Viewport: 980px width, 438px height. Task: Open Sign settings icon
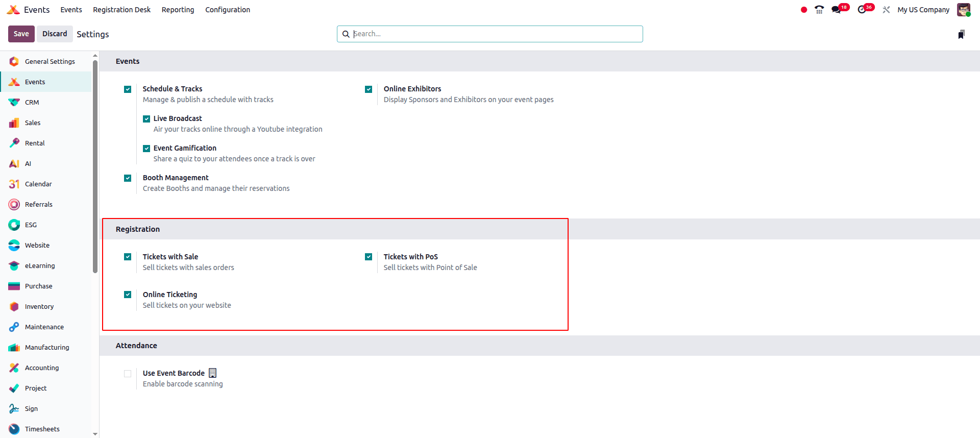tap(14, 408)
